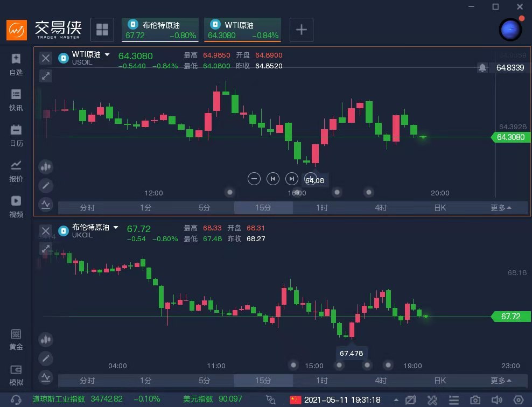Select 分时 timeframe in Brent chart
Screen dimensions: 532x407
(87, 381)
